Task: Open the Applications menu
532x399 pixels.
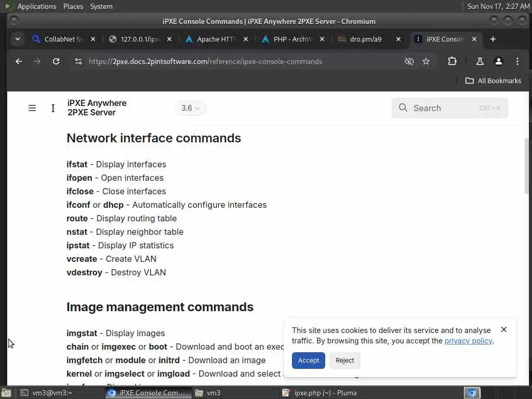Action: click(x=37, y=6)
